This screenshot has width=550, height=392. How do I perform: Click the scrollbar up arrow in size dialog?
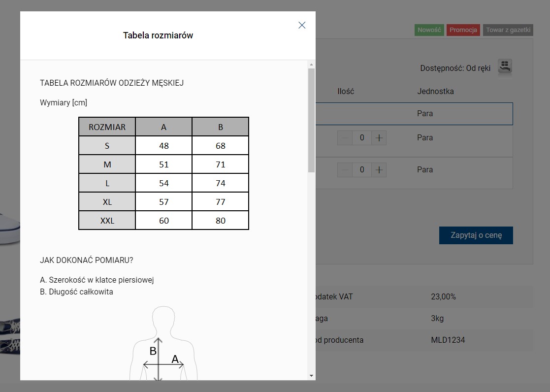[311, 65]
